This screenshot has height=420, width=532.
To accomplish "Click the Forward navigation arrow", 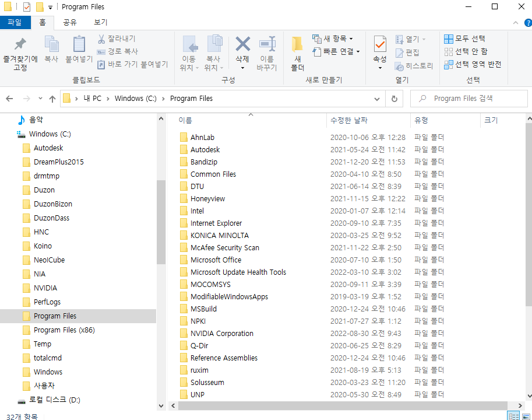I will 26,99.
